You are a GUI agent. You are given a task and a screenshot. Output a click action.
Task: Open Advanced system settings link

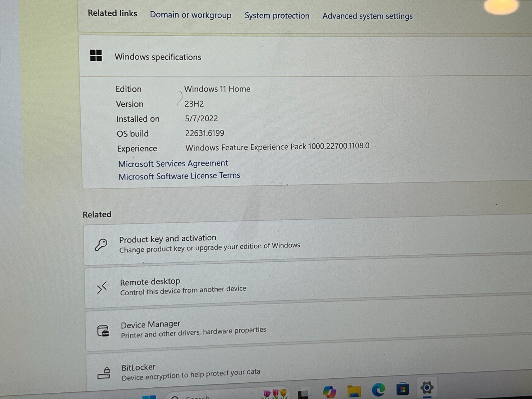pos(367,16)
